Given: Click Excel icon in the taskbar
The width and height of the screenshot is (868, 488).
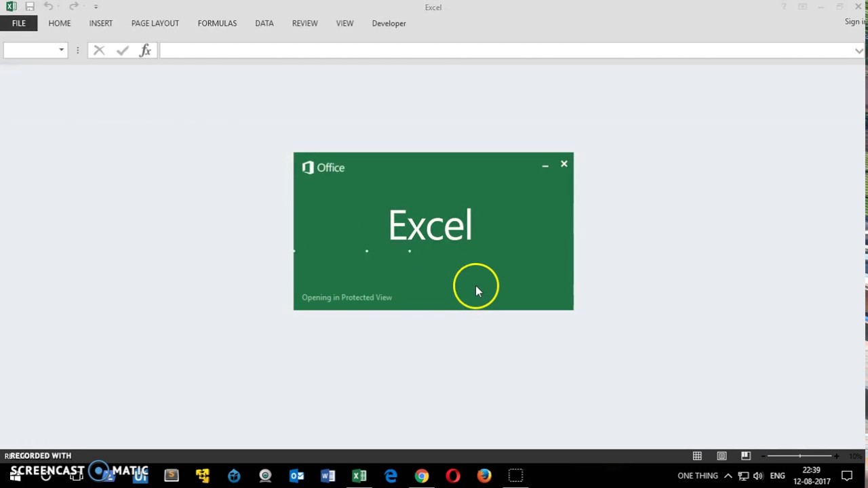Looking at the screenshot, I should point(359,476).
